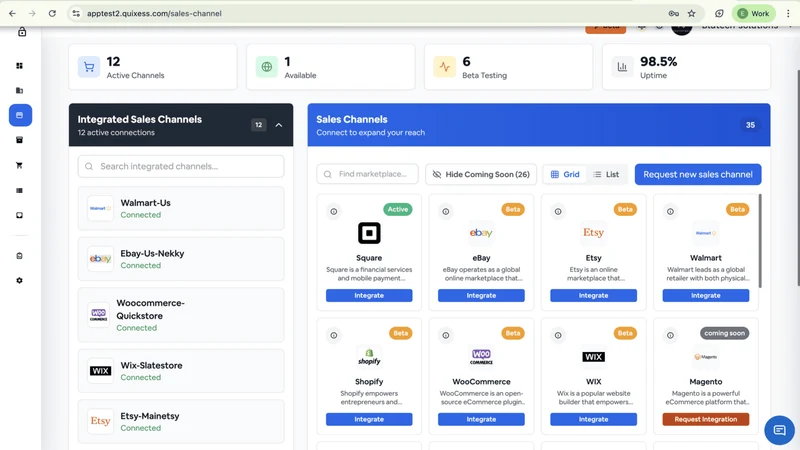Click the browser address bar URL

154,14
